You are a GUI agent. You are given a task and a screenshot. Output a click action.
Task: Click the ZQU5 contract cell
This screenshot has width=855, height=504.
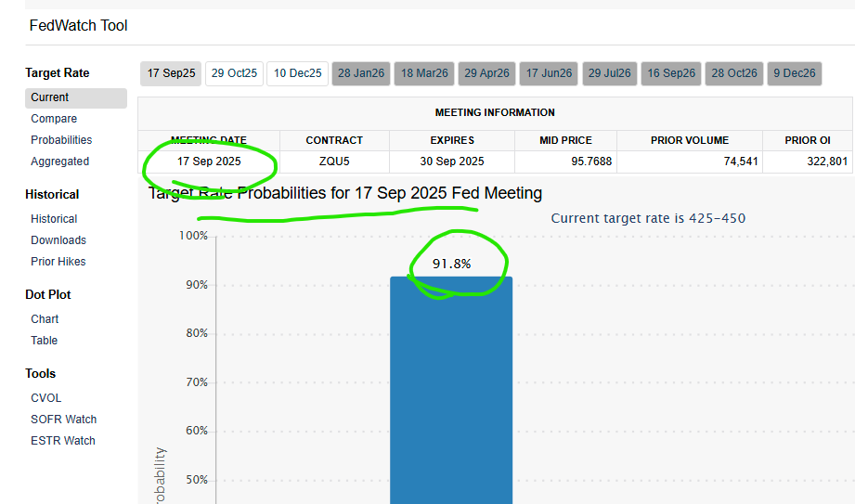tap(334, 162)
